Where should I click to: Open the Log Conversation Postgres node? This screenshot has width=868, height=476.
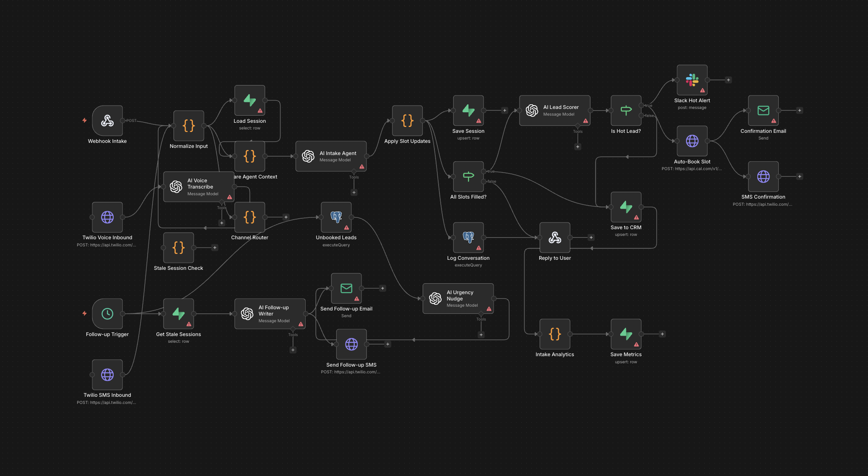click(x=468, y=238)
